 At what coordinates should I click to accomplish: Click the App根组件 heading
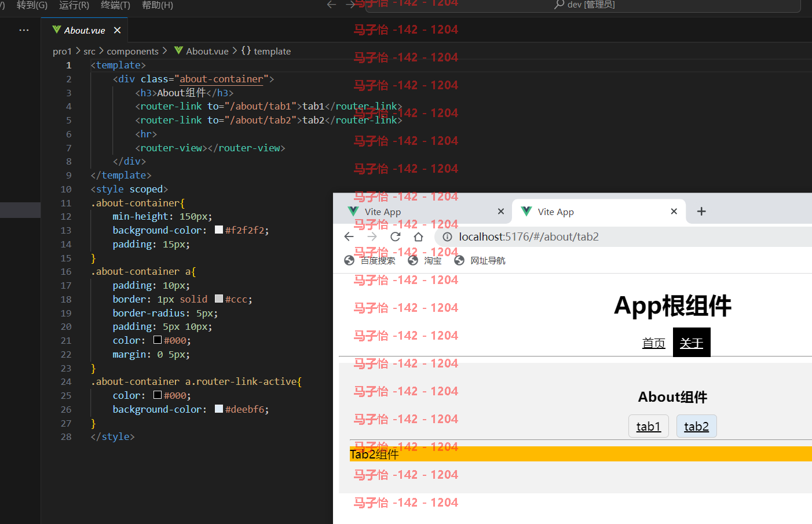[x=672, y=306]
